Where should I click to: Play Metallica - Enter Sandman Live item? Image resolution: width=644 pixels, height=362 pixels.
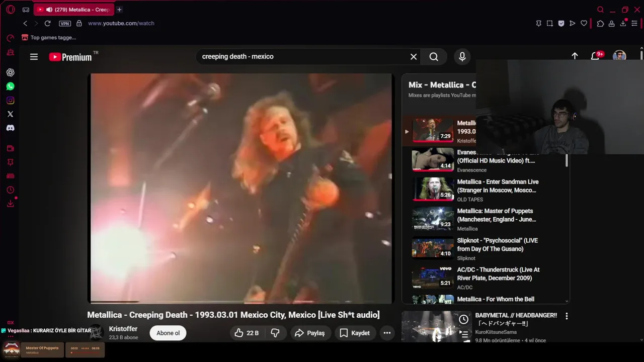click(x=485, y=190)
